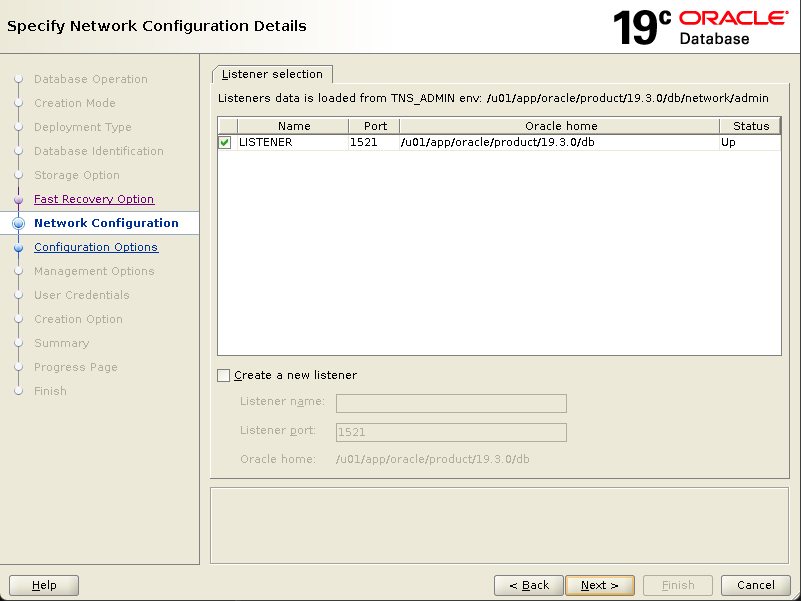Click the Listener name input field
The height and width of the screenshot is (601, 801).
(x=451, y=403)
